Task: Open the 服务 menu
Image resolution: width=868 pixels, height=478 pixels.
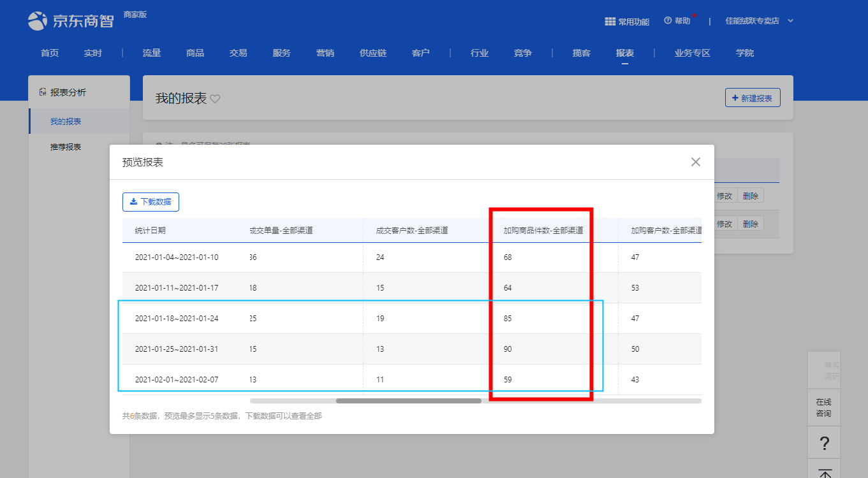Action: 282,53
